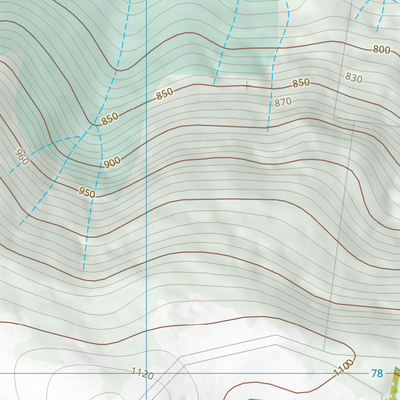Select the 1100 contour elevation label

click(343, 368)
